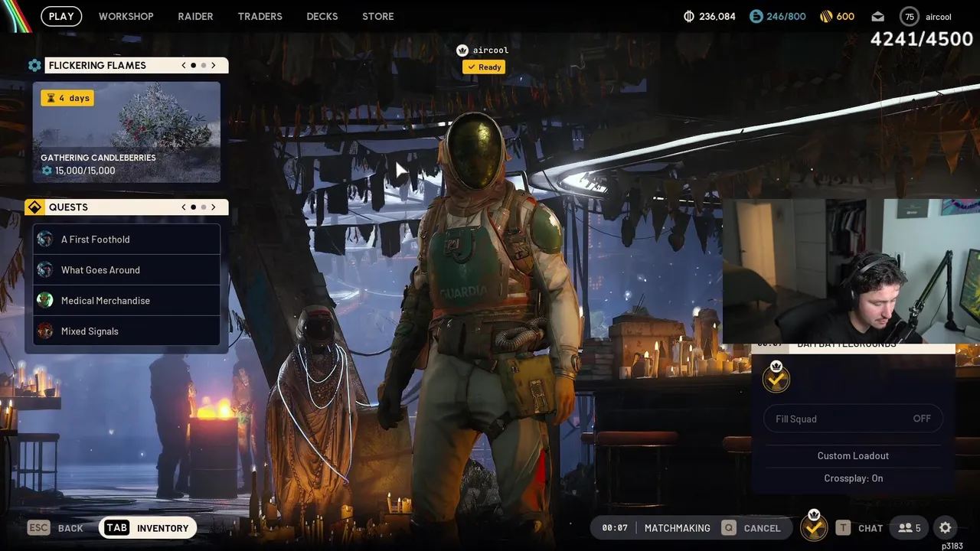This screenshot has width=980, height=551.
Task: Select first page dot in Quests header
Action: tap(193, 207)
